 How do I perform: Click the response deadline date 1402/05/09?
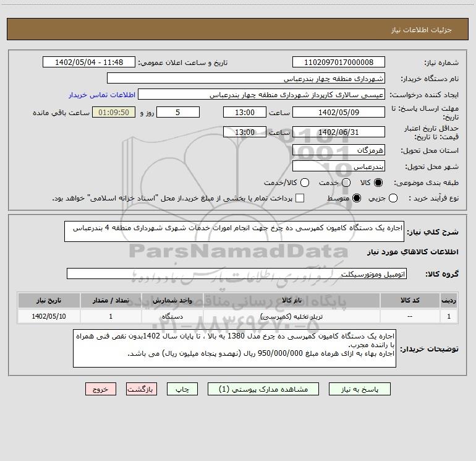coord(339,112)
